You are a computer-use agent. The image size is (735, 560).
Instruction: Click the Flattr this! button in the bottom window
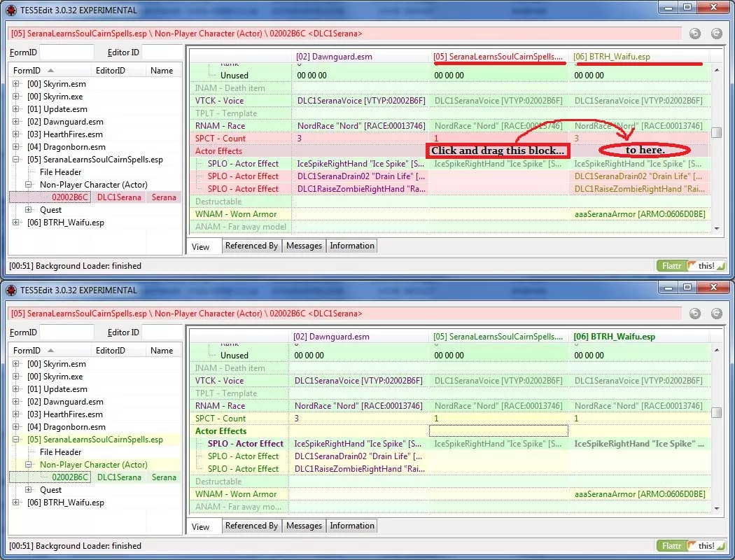tap(692, 546)
